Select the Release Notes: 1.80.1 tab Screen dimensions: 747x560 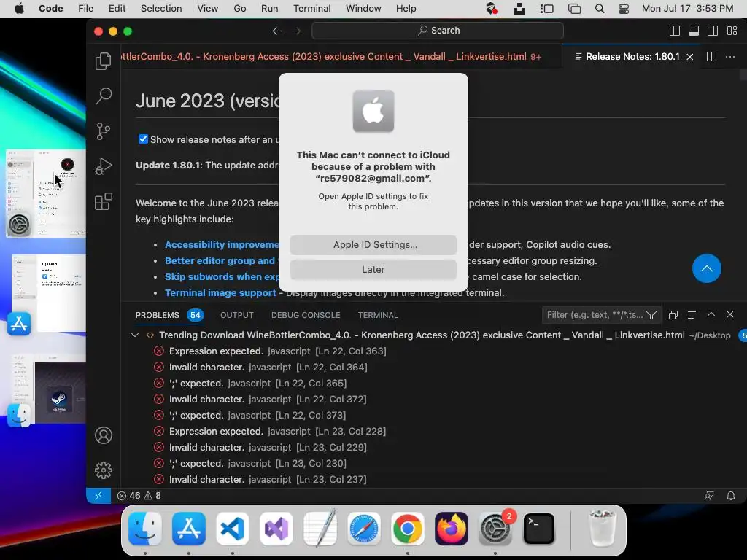click(x=632, y=57)
